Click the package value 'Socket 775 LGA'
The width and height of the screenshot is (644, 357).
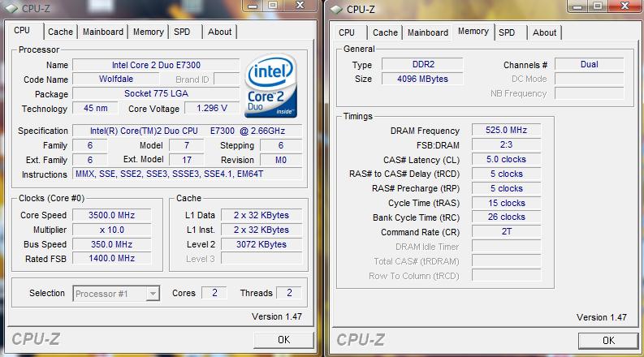click(156, 93)
